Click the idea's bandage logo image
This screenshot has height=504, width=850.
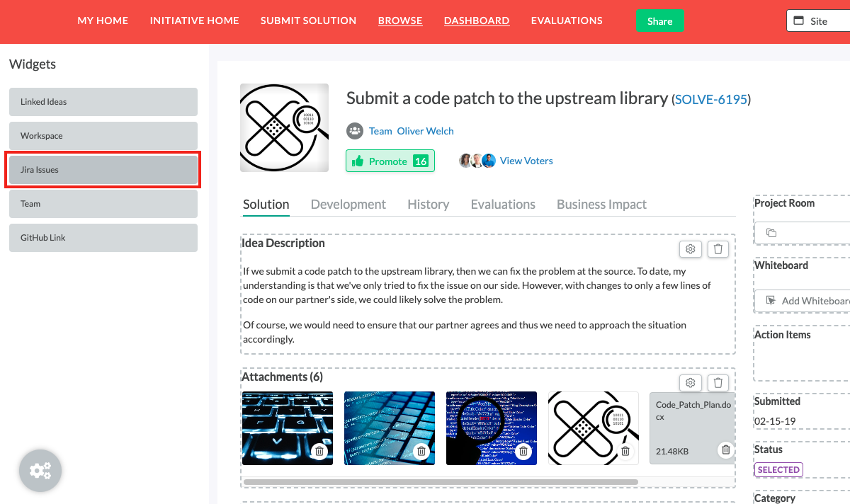(284, 127)
